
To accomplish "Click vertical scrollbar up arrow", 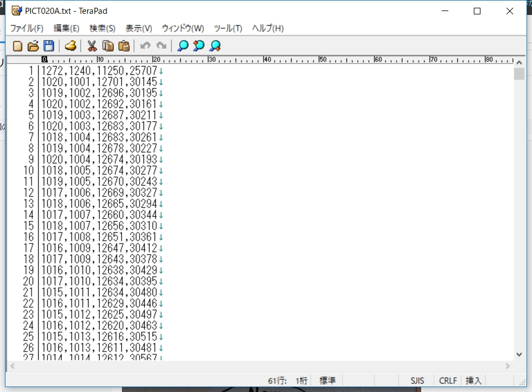I will coord(519,63).
